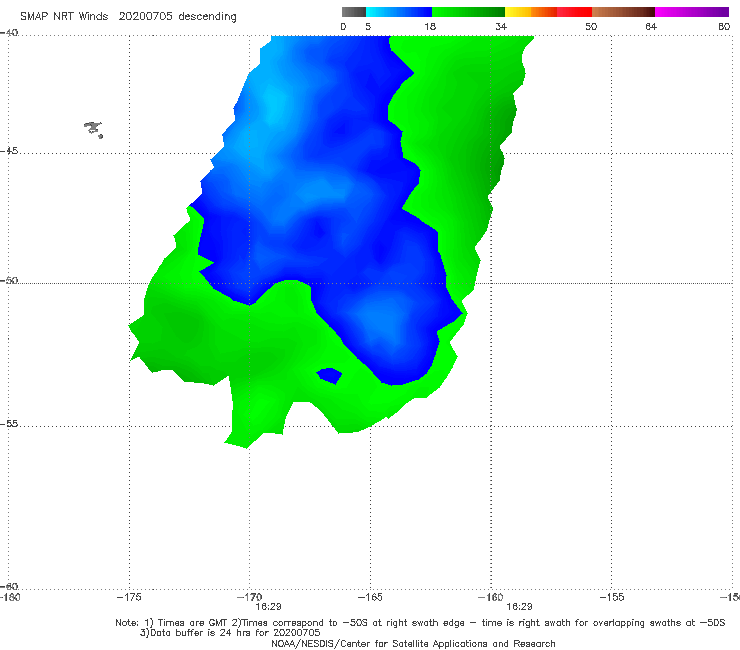
Task: Click the yellow-orange segment of the color bar
Action: pos(531,12)
